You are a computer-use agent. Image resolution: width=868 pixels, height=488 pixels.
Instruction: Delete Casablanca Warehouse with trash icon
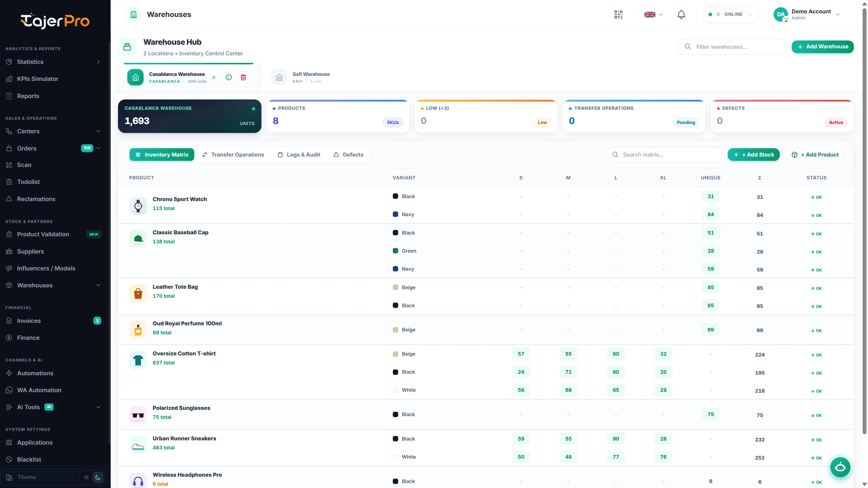[243, 77]
